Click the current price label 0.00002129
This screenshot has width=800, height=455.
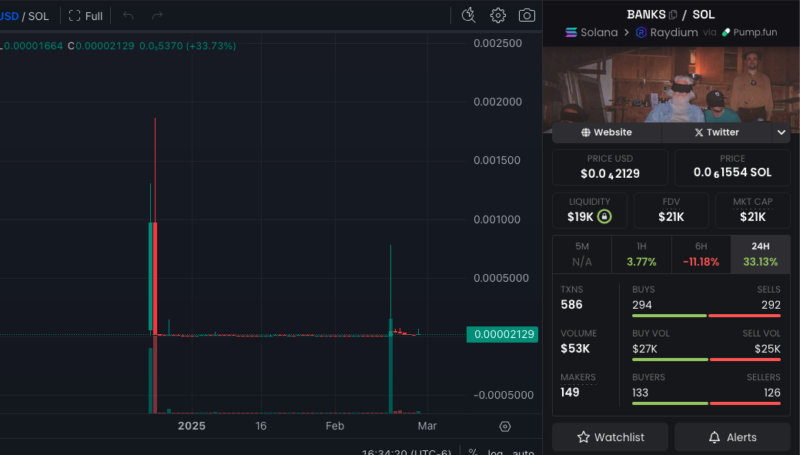503,334
